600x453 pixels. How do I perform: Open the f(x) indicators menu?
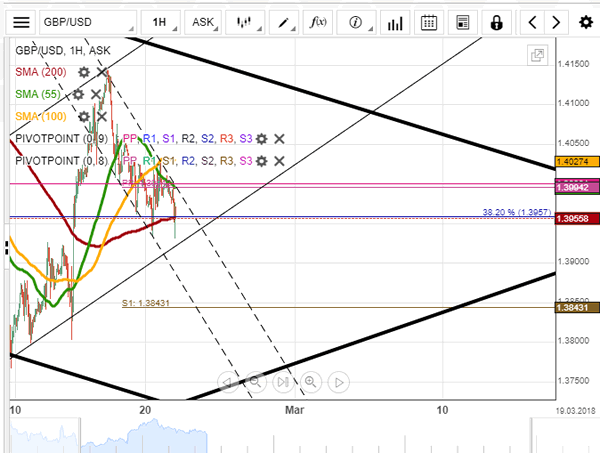[318, 23]
